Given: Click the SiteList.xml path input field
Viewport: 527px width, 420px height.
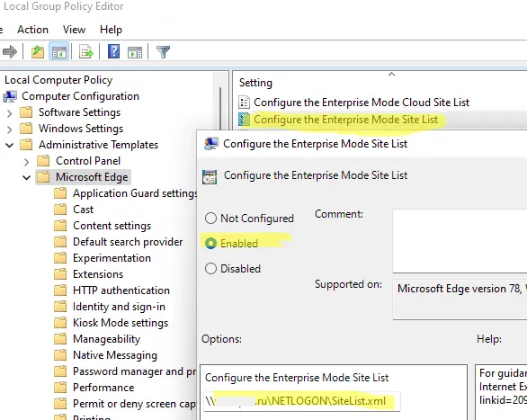Looking at the screenshot, I should tap(302, 401).
